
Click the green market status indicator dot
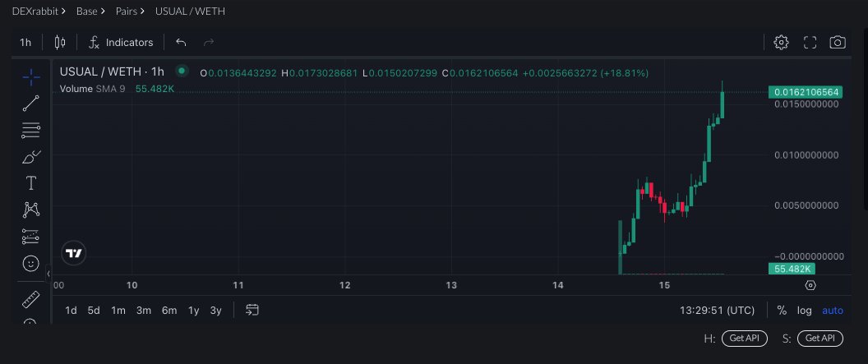tap(181, 71)
